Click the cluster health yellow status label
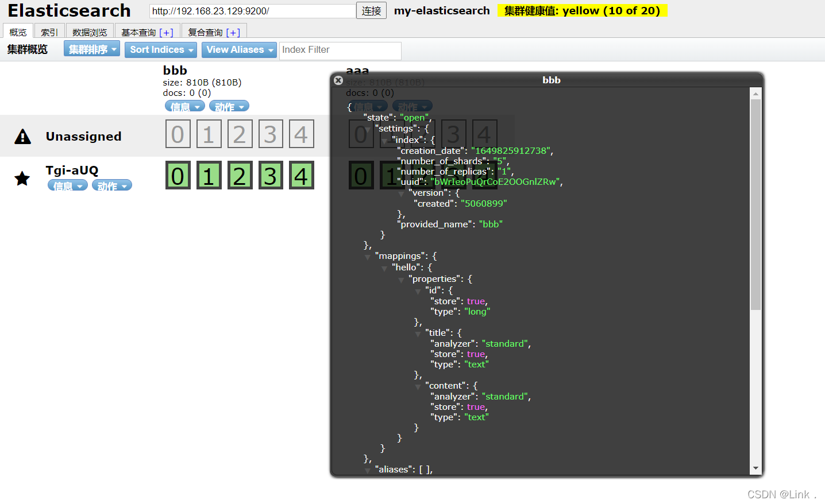Screen dimensions: 825x504 [582, 11]
